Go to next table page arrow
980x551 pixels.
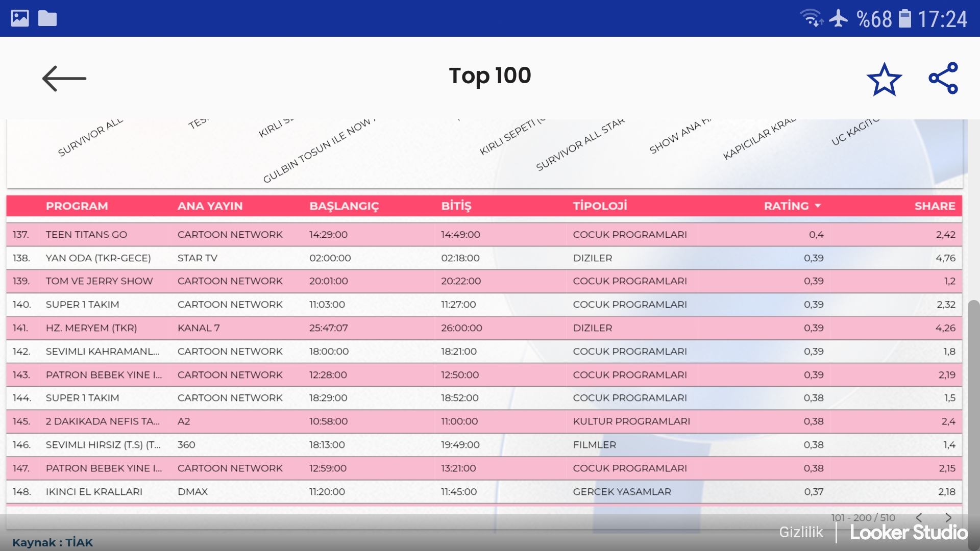click(x=948, y=517)
